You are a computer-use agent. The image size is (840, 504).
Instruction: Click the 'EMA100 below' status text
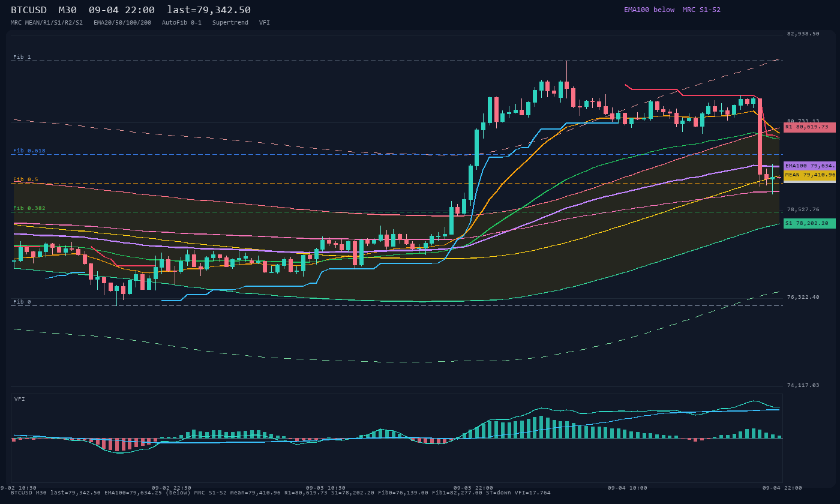(x=649, y=10)
